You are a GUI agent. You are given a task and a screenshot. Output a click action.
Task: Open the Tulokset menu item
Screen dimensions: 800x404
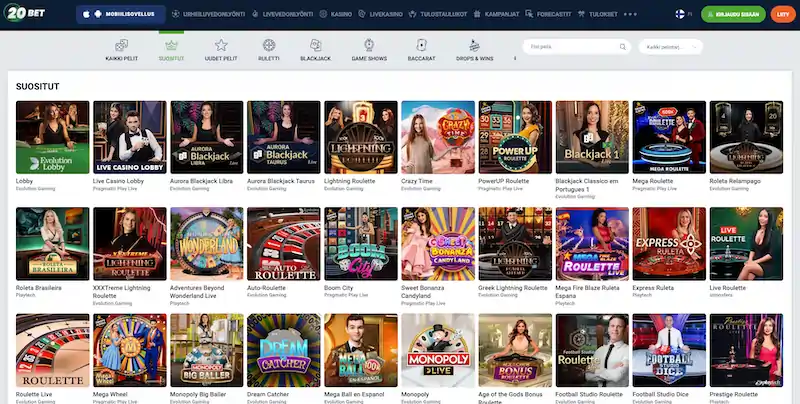click(598, 14)
